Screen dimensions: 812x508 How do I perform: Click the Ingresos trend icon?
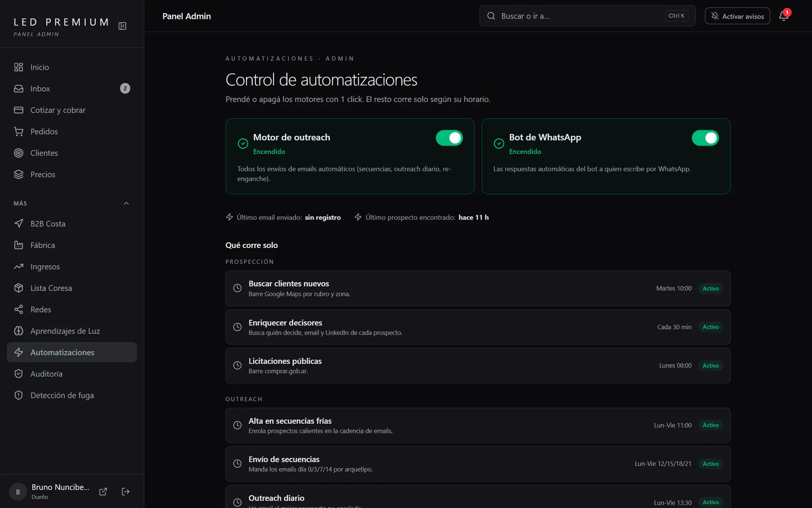click(18, 266)
